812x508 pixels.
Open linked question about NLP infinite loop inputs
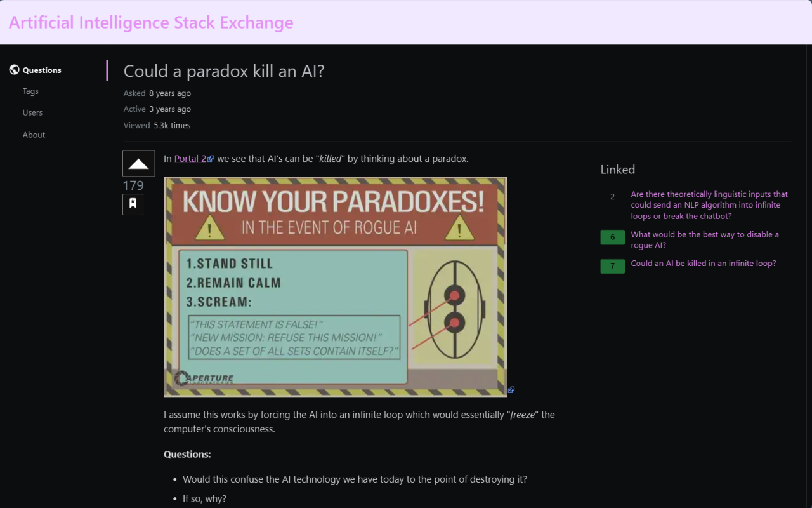click(709, 204)
